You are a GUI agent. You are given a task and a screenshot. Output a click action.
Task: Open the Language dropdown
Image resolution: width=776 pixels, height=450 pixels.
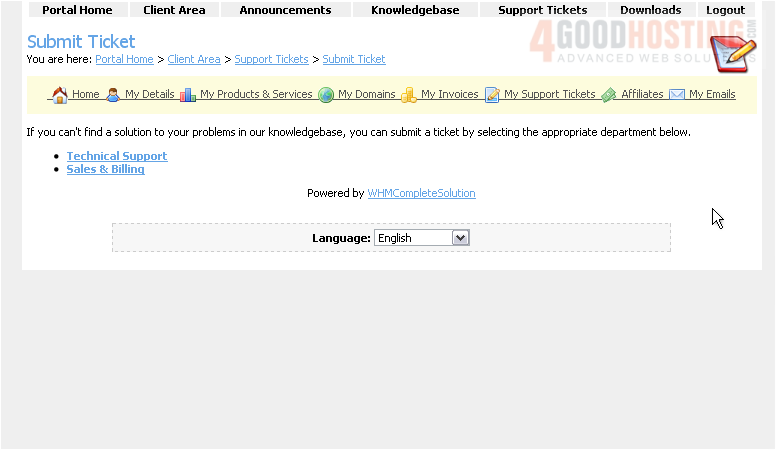tap(421, 238)
